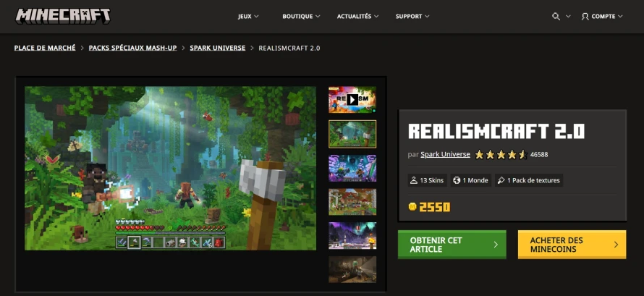Open the search magnifier icon
This screenshot has width=644, height=296.
pyautogui.click(x=556, y=17)
